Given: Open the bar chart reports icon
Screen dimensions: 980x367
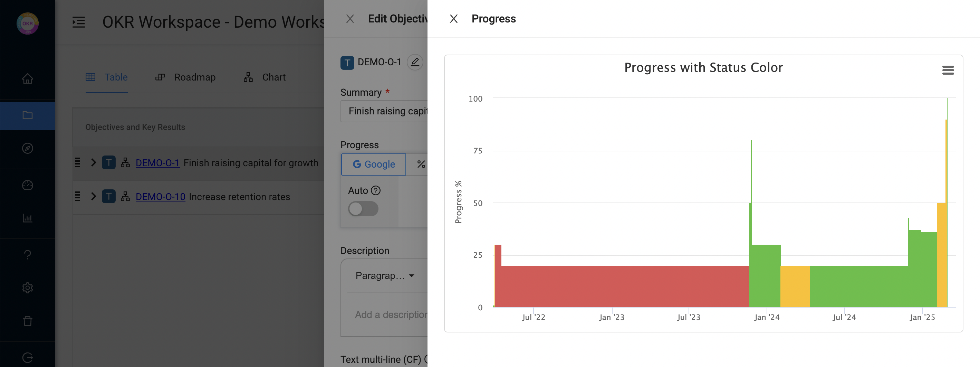Looking at the screenshot, I should click(27, 218).
